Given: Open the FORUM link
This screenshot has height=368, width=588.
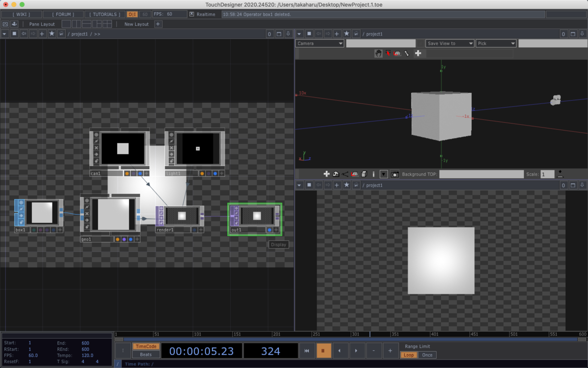Looking at the screenshot, I should point(63,14).
